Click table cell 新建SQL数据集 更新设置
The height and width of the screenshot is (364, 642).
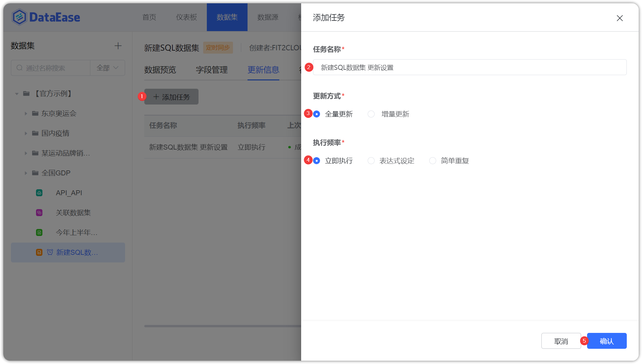click(188, 147)
